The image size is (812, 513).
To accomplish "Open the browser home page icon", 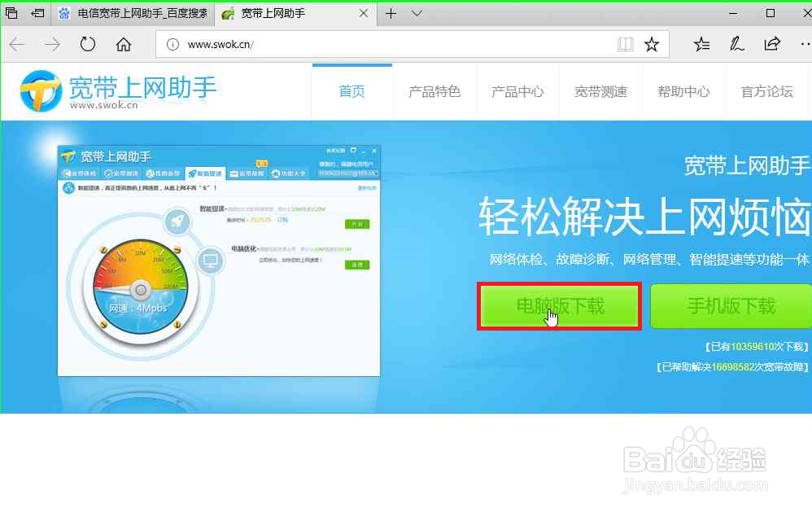I will (x=123, y=45).
